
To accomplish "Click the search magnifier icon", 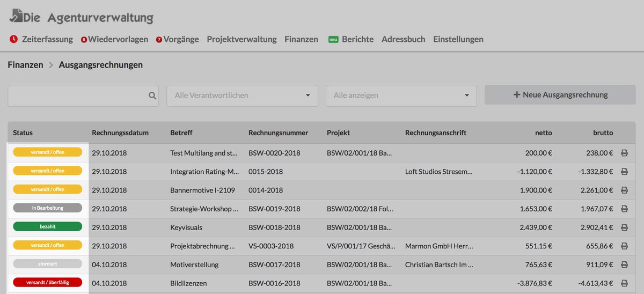I will pyautogui.click(x=152, y=95).
